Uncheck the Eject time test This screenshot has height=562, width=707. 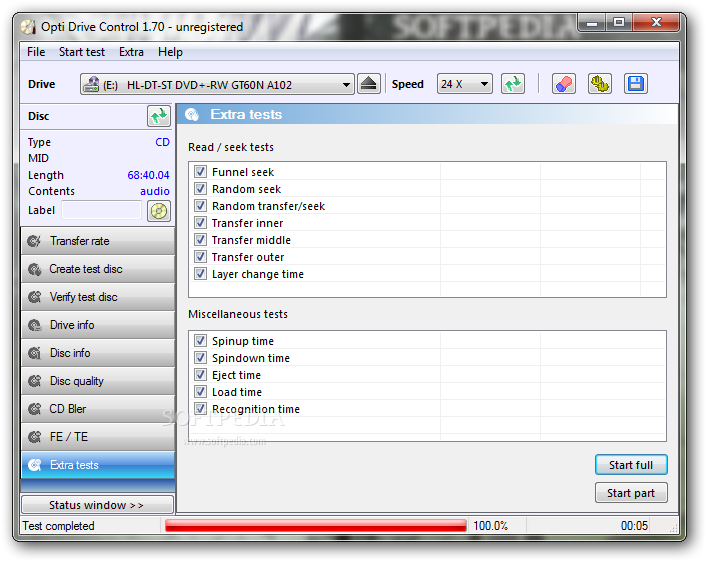[x=200, y=374]
